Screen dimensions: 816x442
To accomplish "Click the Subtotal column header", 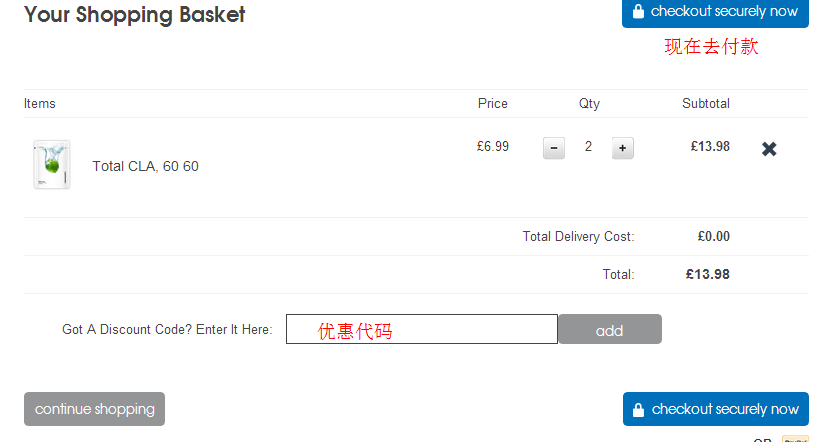I will (706, 104).
